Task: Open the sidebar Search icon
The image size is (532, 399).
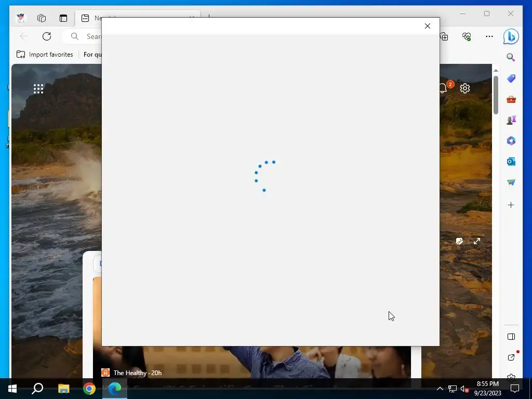Action: 511,57
